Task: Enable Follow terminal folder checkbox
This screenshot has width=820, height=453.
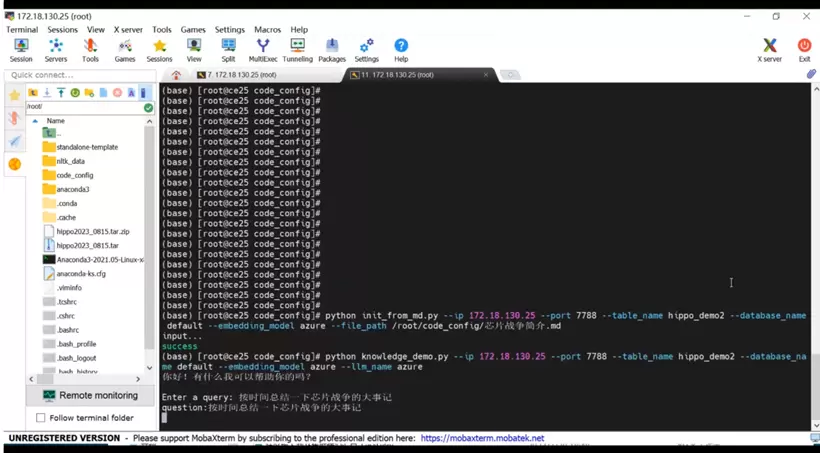Action: click(41, 417)
